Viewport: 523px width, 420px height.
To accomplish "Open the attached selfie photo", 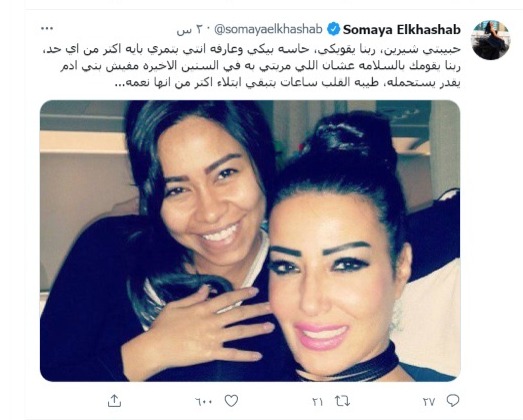I will [x=250, y=241].
